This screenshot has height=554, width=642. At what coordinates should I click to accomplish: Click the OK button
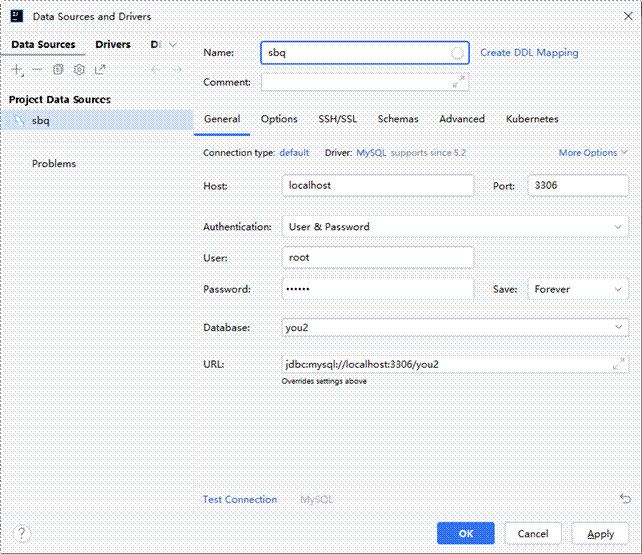click(x=466, y=534)
